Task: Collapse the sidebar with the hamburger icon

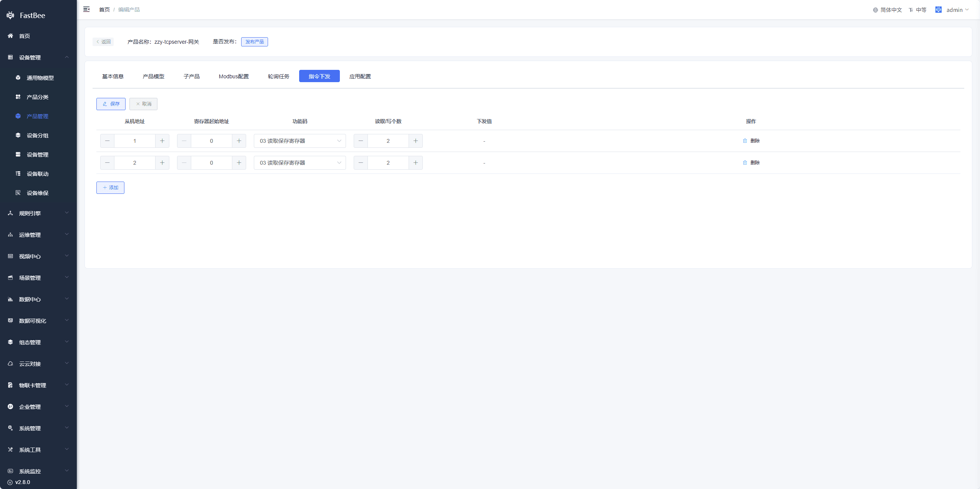Action: [x=86, y=9]
